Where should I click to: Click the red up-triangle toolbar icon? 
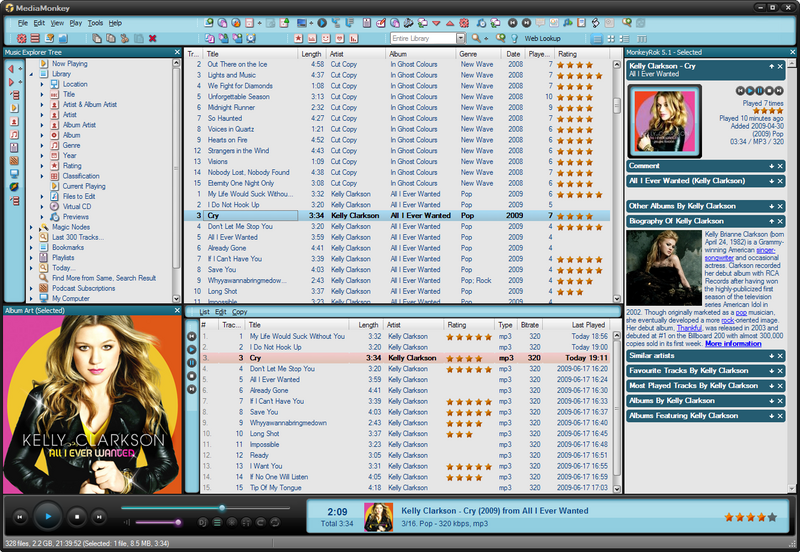[x=449, y=23]
